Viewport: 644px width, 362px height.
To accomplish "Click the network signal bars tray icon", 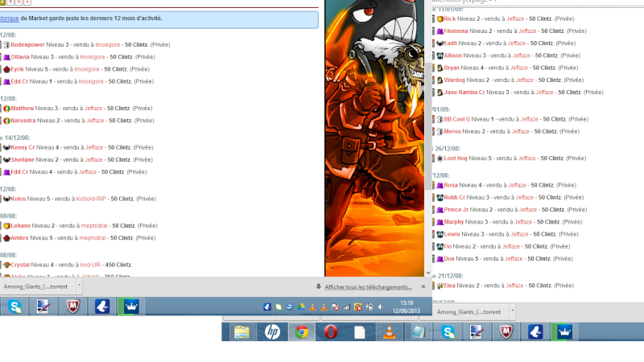I will (346, 306).
